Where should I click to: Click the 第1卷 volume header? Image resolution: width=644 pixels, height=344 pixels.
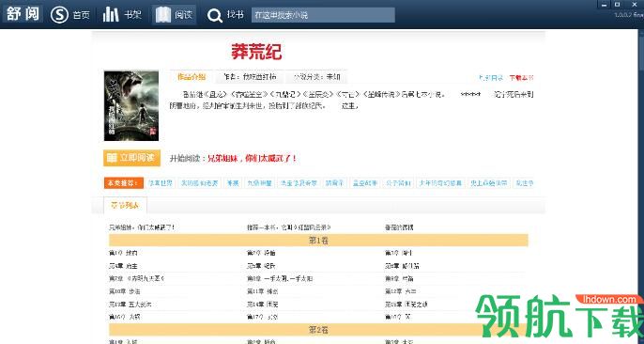point(318,241)
